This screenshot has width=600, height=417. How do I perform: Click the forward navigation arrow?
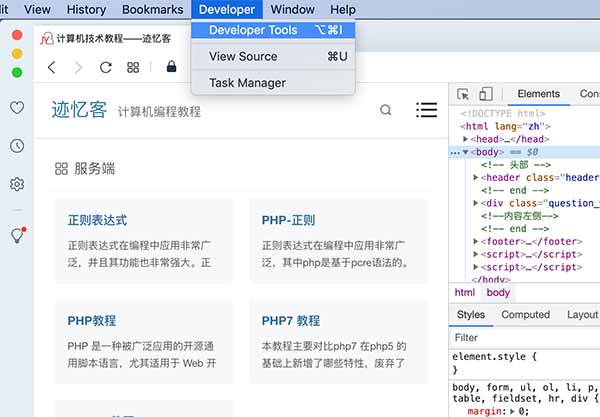coord(78,67)
